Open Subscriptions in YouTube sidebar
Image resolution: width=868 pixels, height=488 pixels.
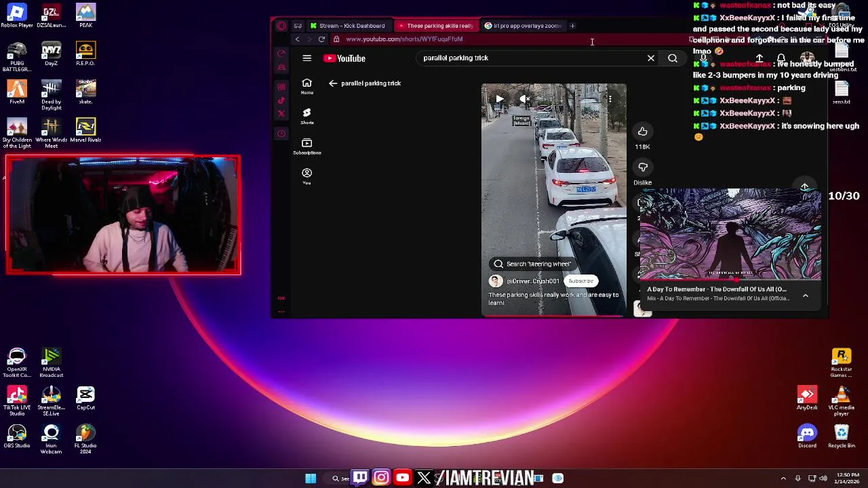(307, 146)
